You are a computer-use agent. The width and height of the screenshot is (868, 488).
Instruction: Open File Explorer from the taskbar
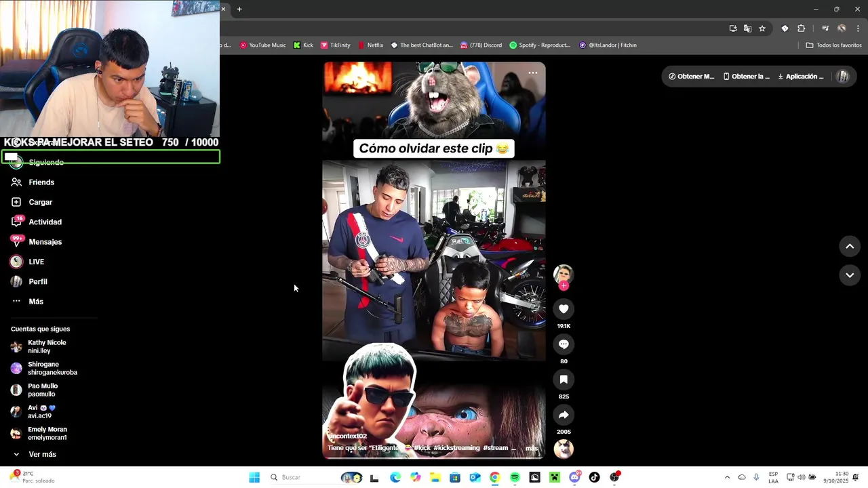coord(435,477)
